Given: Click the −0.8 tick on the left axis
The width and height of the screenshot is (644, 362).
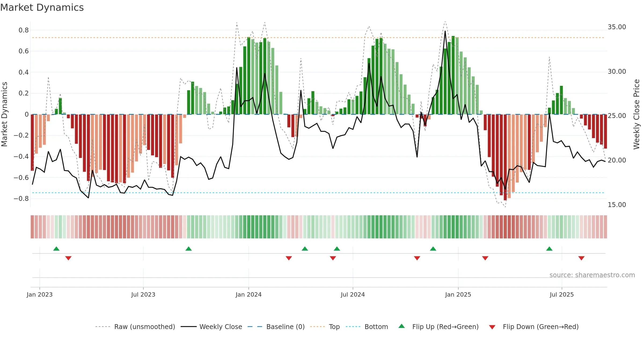Looking at the screenshot, I should coord(21,198).
